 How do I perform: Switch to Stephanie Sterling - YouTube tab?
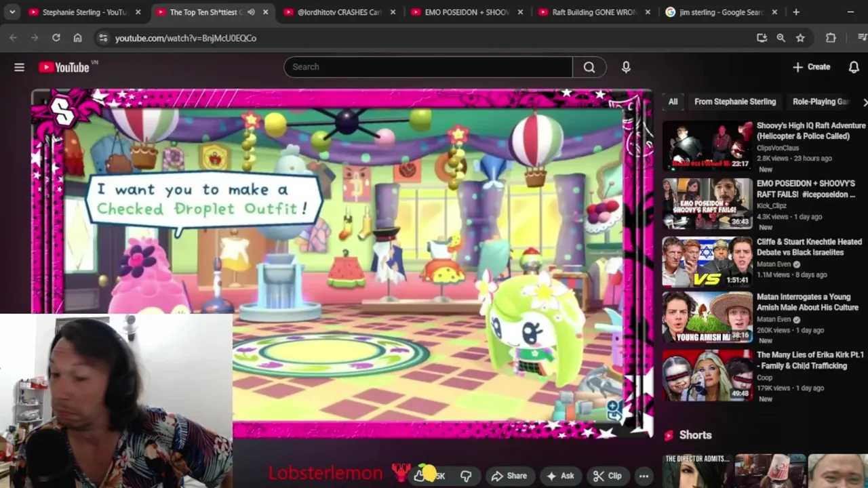point(85,12)
